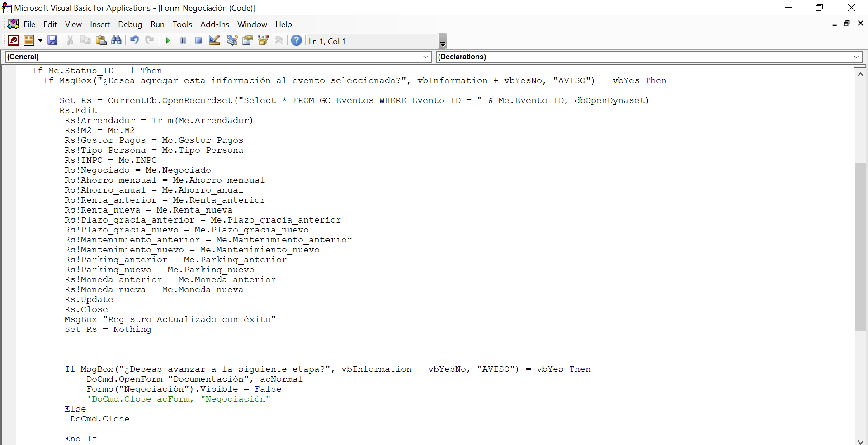Click the Toolbox icon
Screen dimensions: 868x445
click(x=279, y=41)
